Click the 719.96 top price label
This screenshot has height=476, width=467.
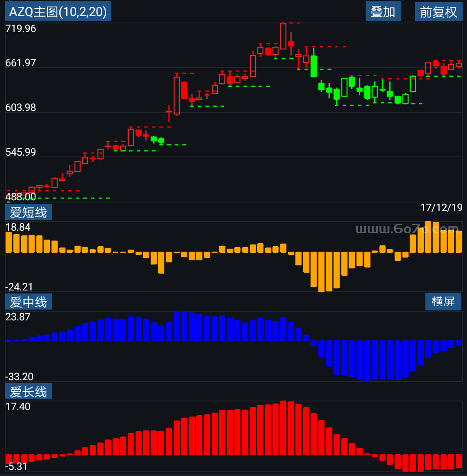point(21,29)
